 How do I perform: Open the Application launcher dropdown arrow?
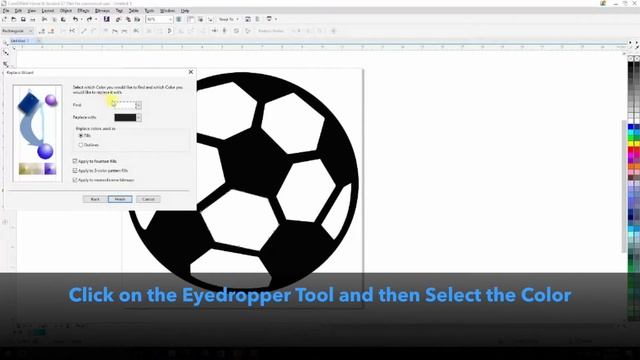point(276,19)
